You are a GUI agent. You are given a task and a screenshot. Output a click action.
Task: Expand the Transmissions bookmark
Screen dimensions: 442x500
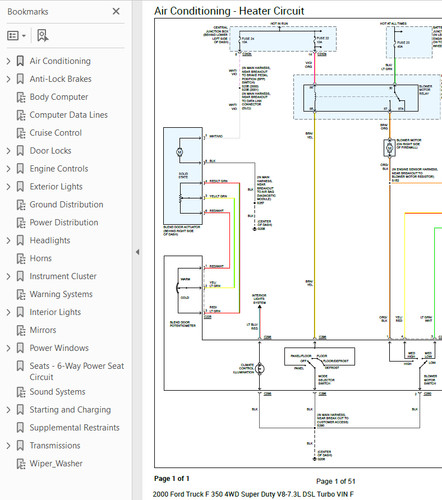8,446
